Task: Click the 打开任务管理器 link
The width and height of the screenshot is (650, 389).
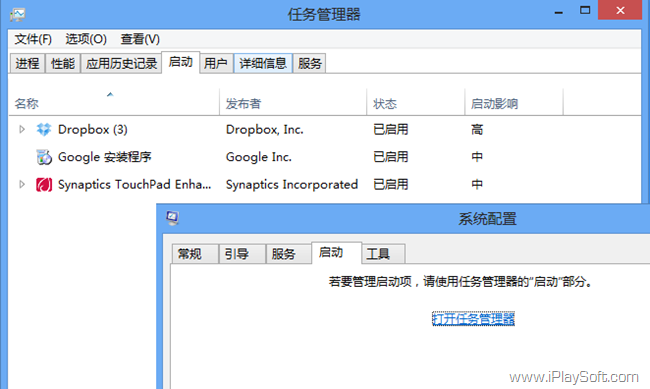Action: click(473, 319)
